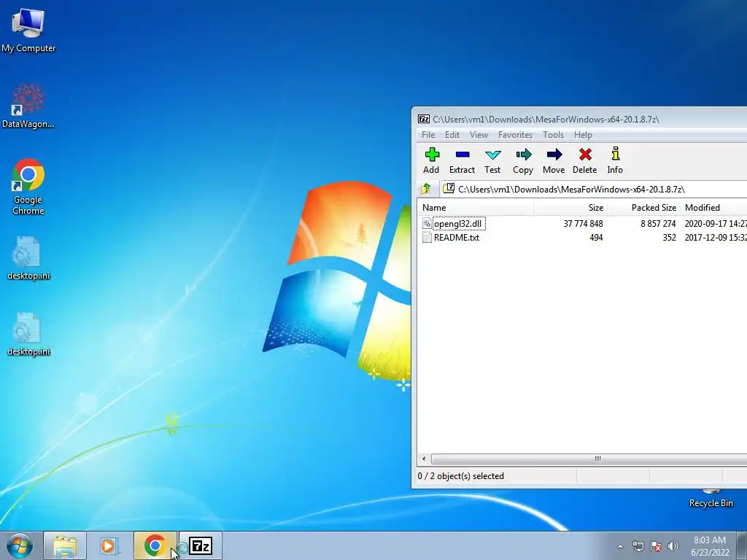Sort by the Packed Size column
747x560 pixels.
click(x=643, y=208)
